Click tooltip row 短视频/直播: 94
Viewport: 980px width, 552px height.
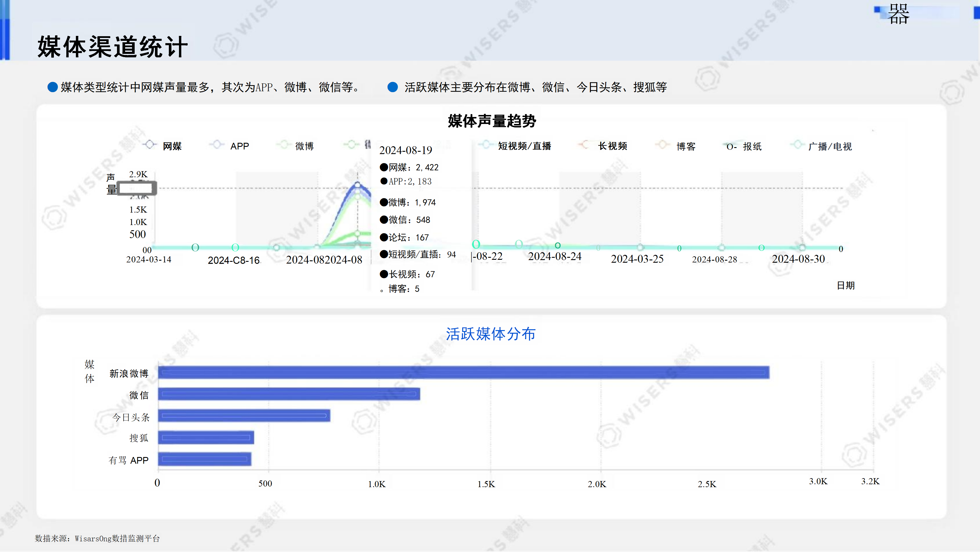pyautogui.click(x=418, y=255)
